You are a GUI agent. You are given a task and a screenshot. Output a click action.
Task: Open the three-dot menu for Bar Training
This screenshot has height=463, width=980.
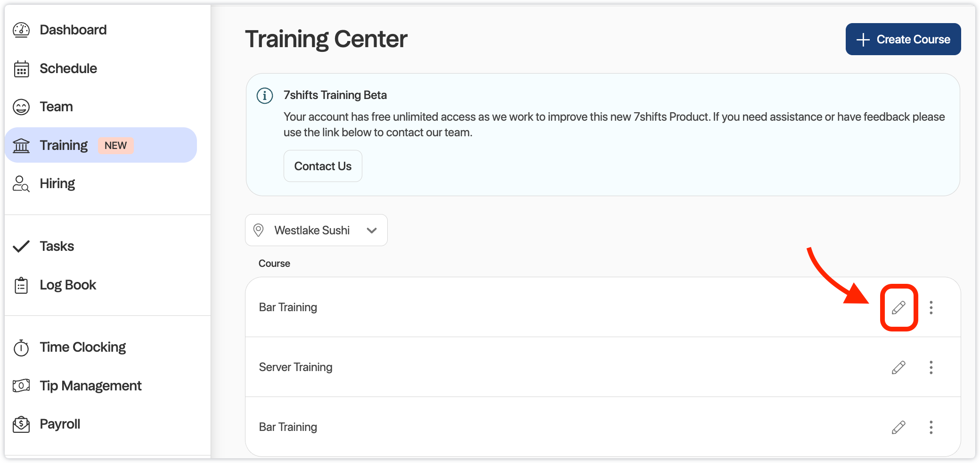[x=931, y=308]
